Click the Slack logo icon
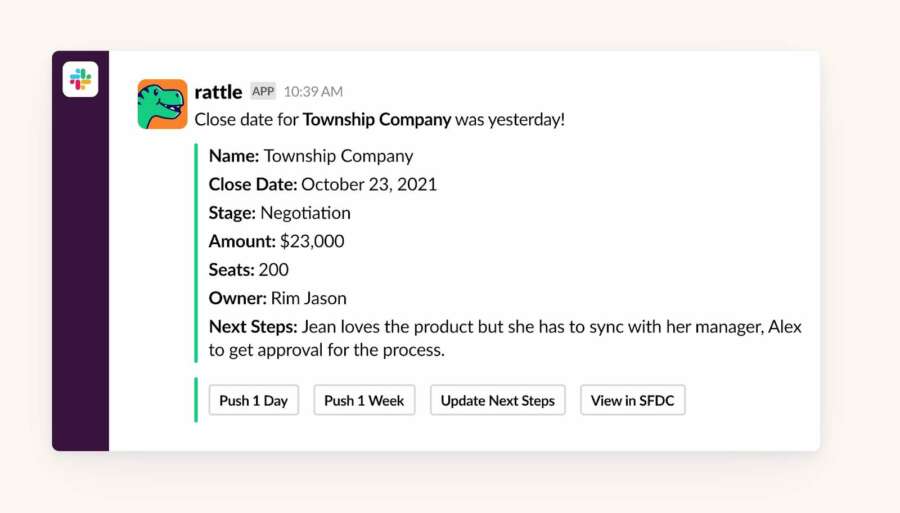The width and height of the screenshot is (900, 513). 80,79
